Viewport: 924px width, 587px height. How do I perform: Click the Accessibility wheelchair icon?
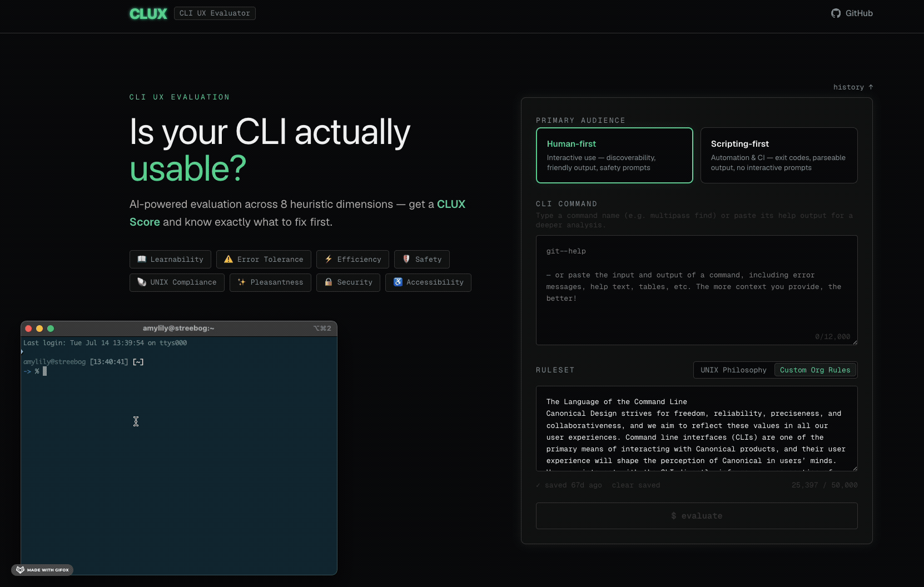(x=398, y=282)
